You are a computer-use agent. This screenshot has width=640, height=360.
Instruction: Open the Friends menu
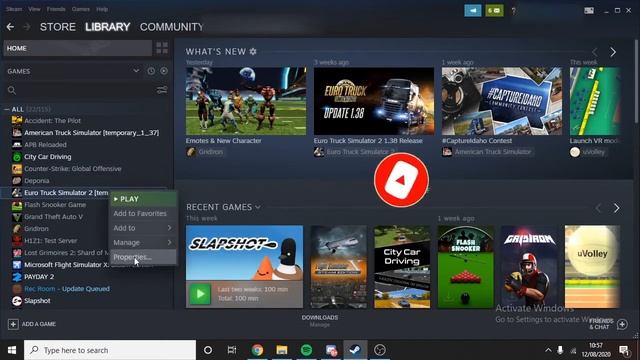coord(56,9)
